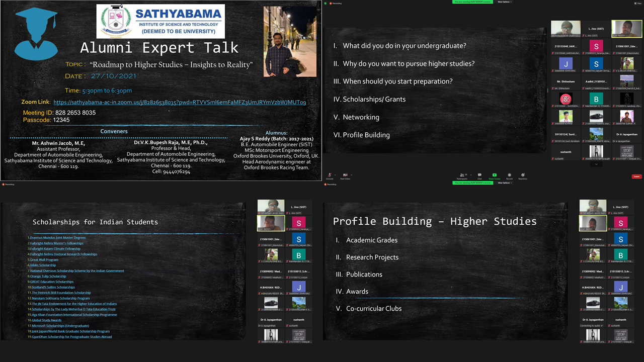Image resolution: width=644 pixels, height=362 pixels.
Task: Open Global Study Awards link
Action: 46,320
